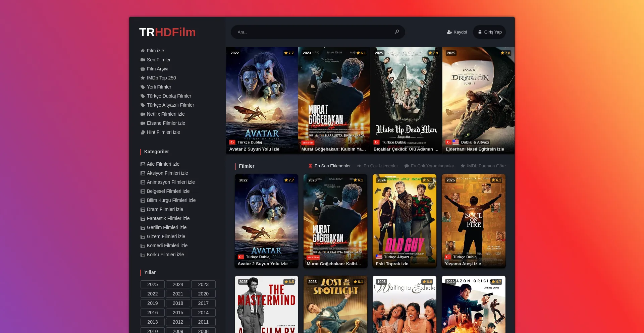This screenshot has width=644, height=333.
Task: Click the Kaydol sign-up button
Action: [x=457, y=32]
